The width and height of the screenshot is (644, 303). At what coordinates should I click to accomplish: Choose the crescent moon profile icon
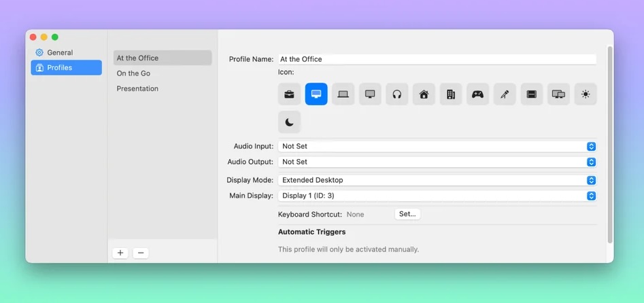(289, 122)
